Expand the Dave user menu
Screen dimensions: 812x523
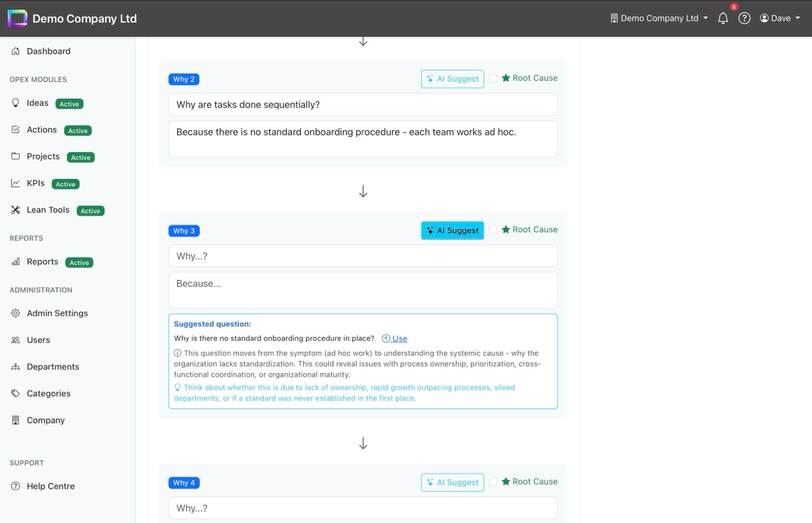pyautogui.click(x=780, y=18)
